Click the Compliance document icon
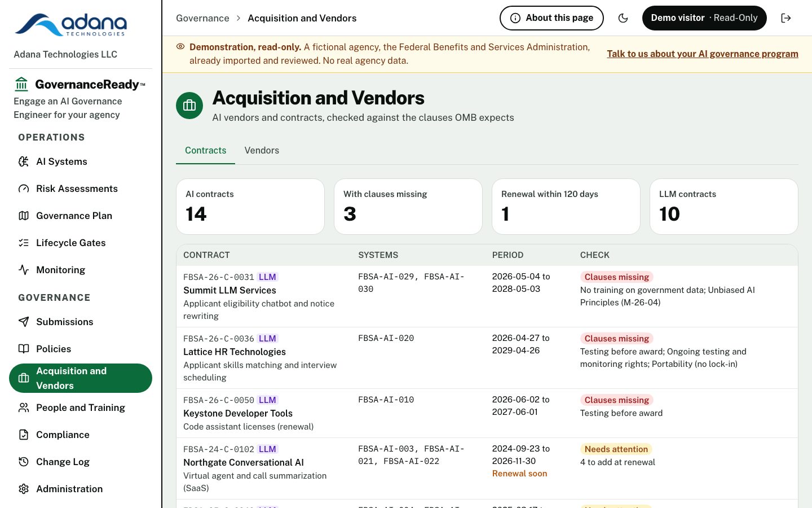 tap(24, 435)
